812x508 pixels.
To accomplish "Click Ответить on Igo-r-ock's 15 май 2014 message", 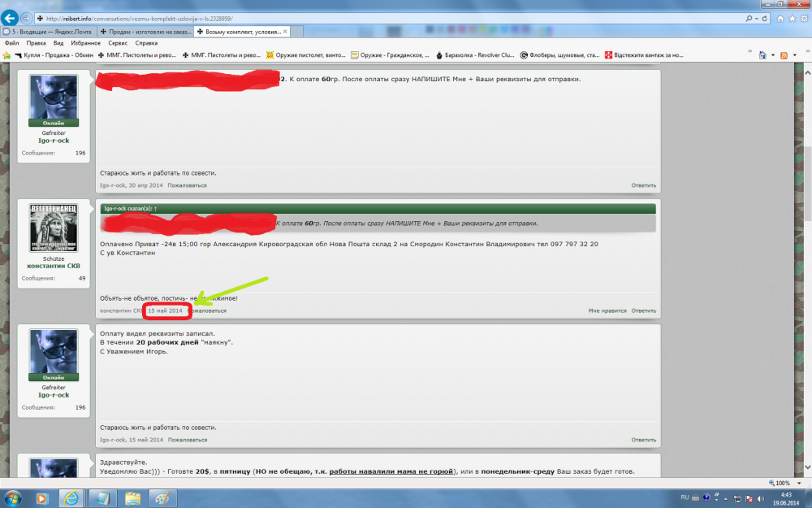I will point(644,440).
